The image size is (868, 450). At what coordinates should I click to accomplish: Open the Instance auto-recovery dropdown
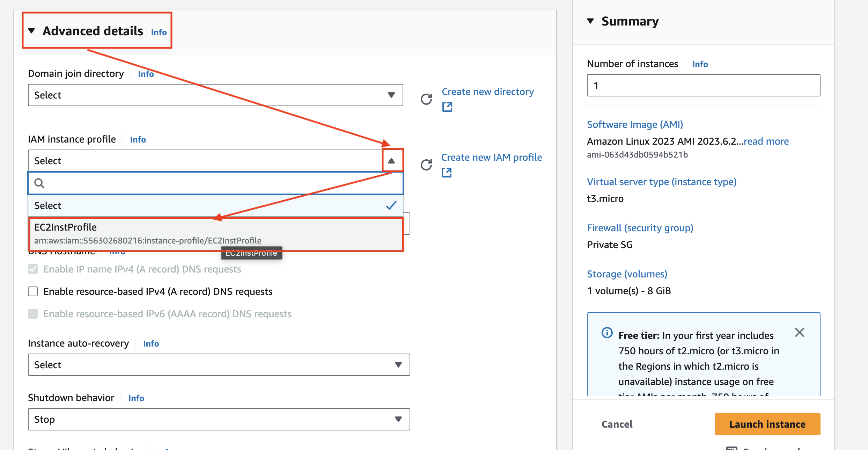tap(219, 365)
